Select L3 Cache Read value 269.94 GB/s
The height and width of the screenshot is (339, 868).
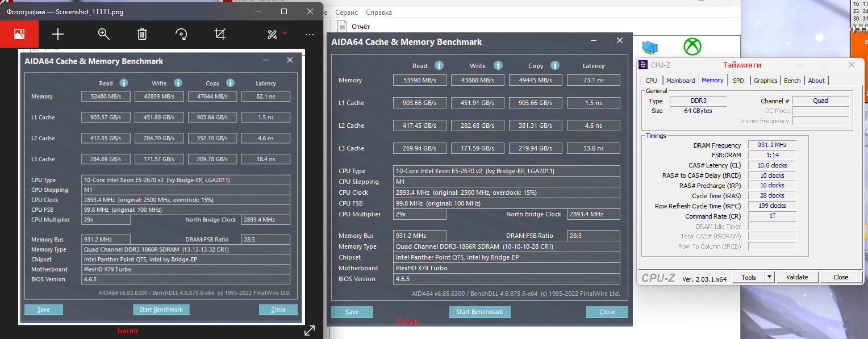(x=420, y=148)
